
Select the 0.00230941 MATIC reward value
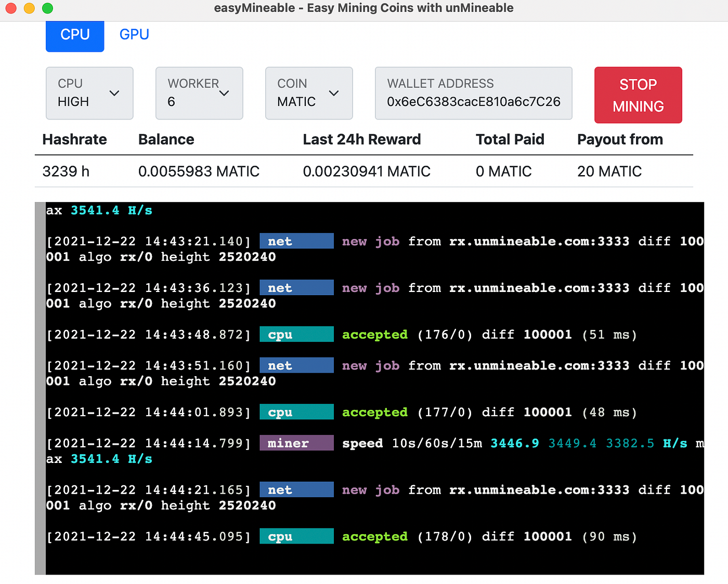click(x=367, y=171)
